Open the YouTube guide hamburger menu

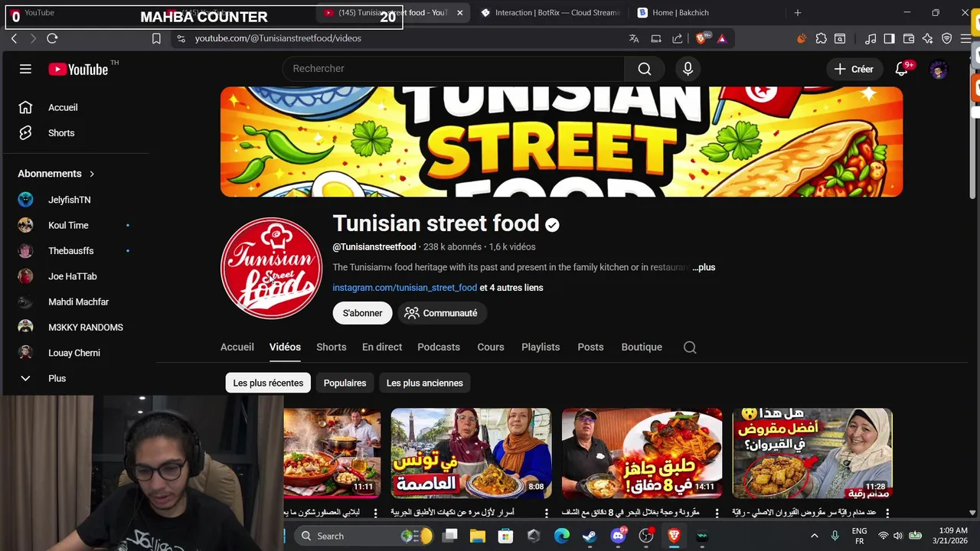point(25,69)
